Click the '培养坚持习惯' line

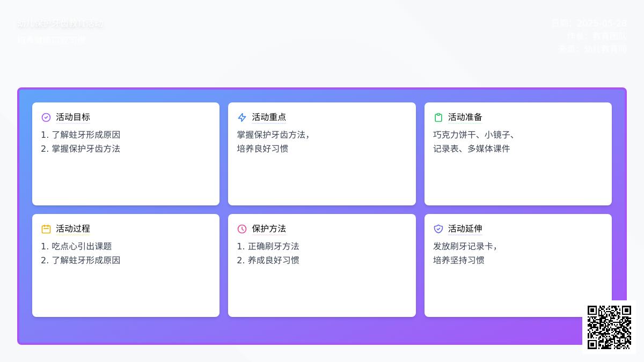click(459, 261)
